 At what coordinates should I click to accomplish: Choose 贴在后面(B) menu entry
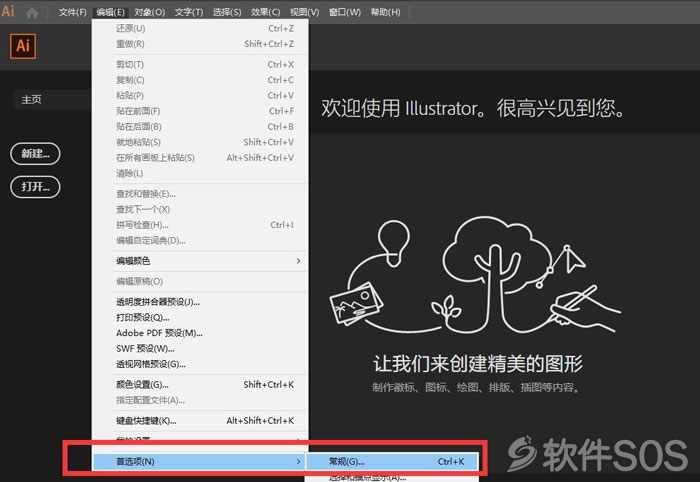click(x=200, y=127)
